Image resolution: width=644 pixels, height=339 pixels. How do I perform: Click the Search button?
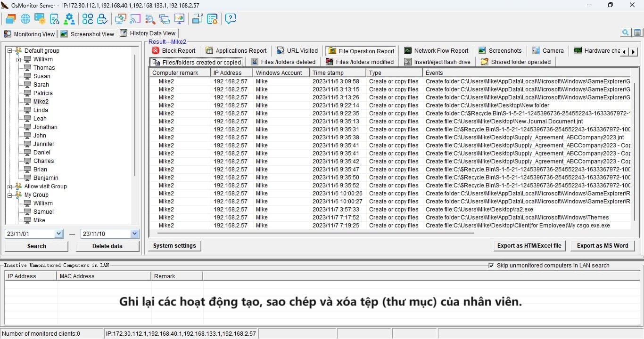pyautogui.click(x=37, y=246)
